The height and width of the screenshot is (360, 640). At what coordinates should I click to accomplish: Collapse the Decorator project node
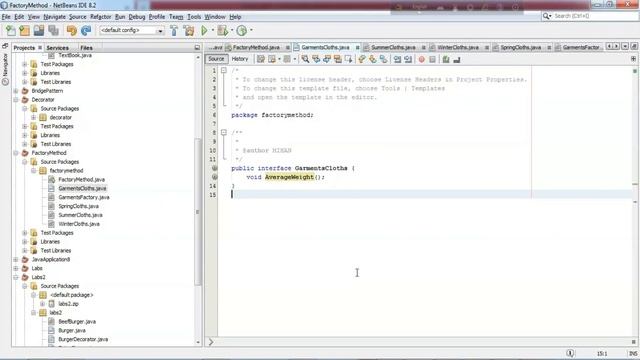[x=16, y=100]
